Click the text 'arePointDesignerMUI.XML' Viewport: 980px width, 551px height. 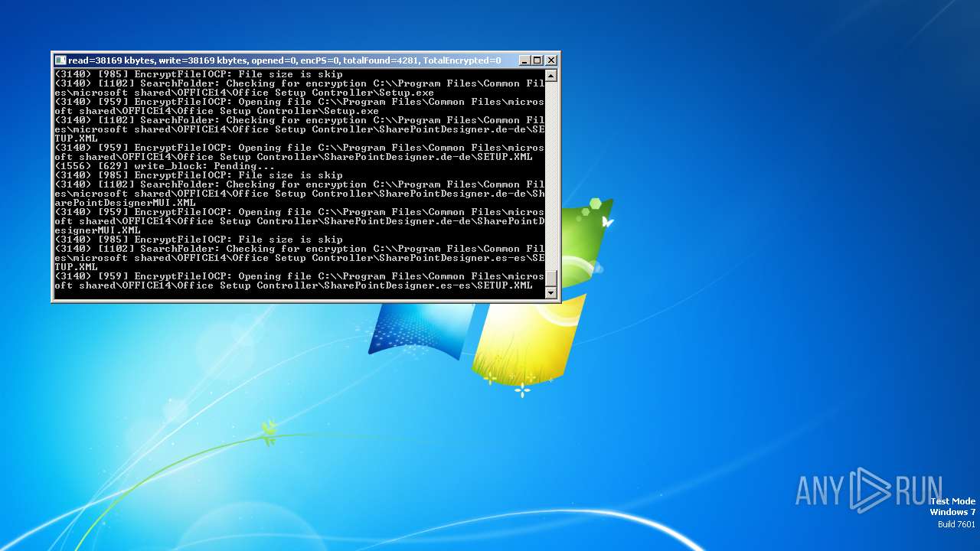point(125,203)
